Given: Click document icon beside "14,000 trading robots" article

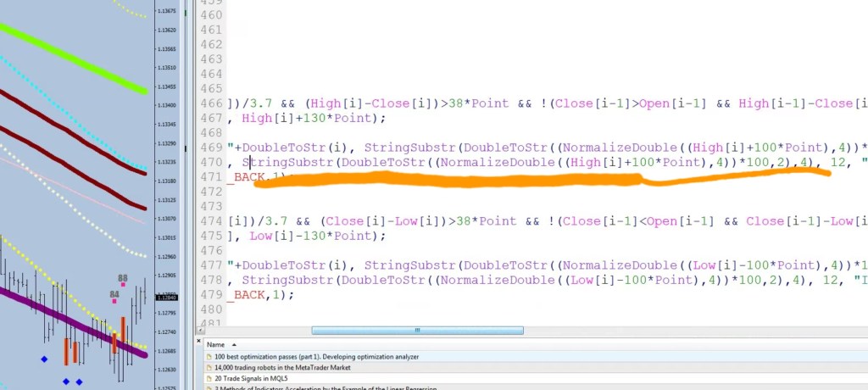Looking at the screenshot, I should pyautogui.click(x=209, y=368).
